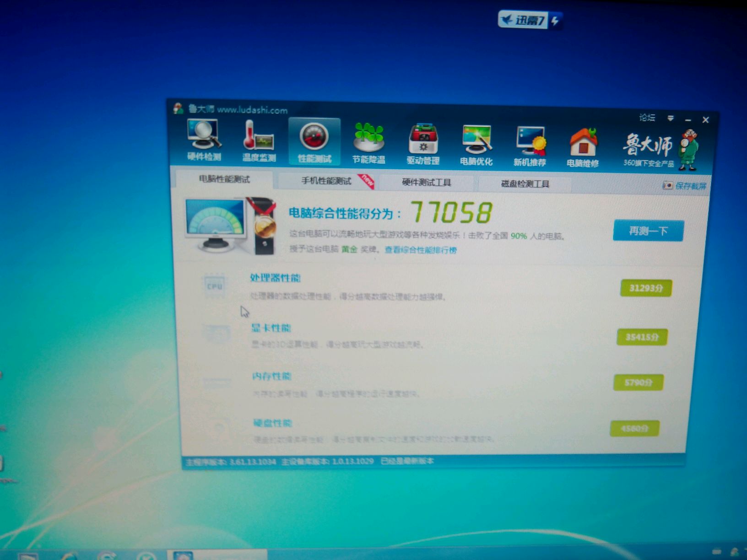Open the main menu dropdown arrow
Screen dimensions: 747x560
671,118
